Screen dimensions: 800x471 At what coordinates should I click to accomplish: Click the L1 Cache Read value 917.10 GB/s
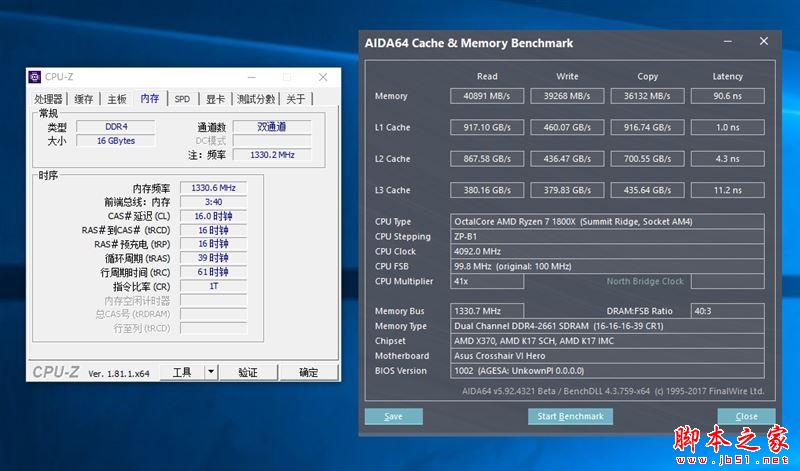click(487, 127)
